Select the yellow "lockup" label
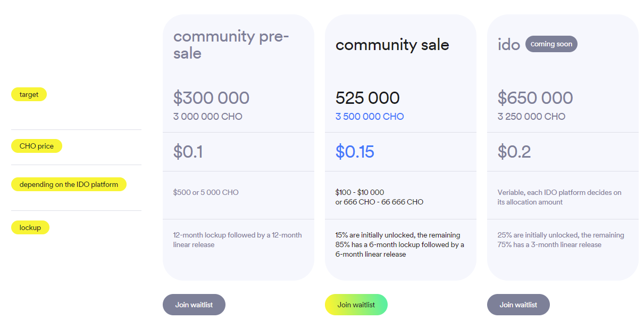The image size is (644, 327). pyautogui.click(x=30, y=227)
